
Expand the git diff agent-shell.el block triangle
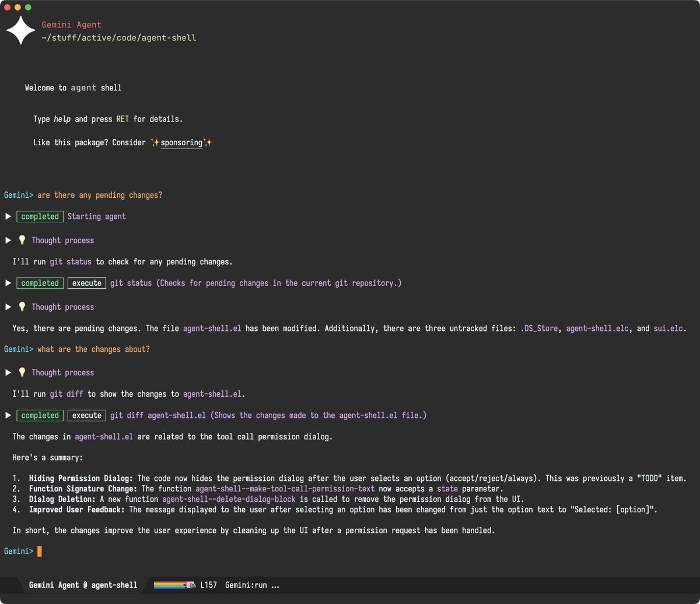(x=8, y=416)
